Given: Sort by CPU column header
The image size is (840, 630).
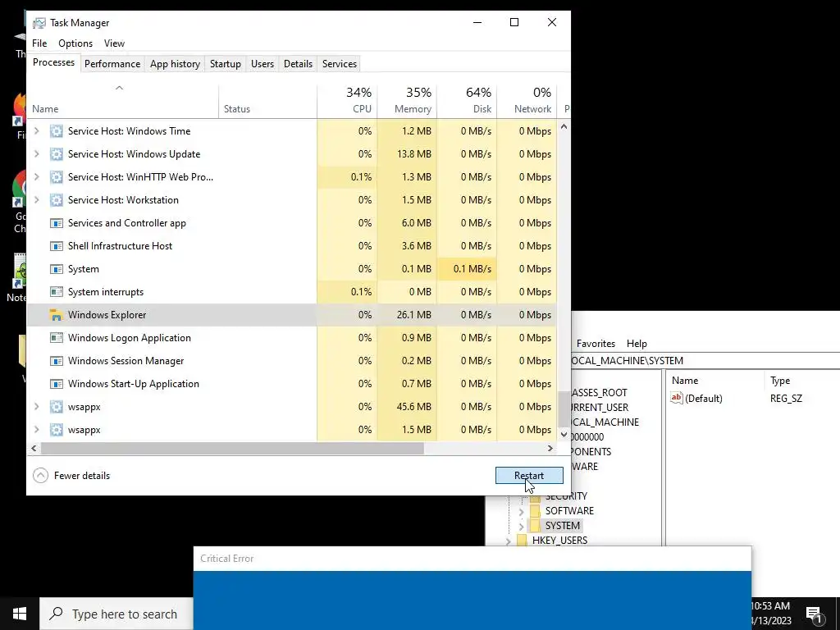Looking at the screenshot, I should pos(347,101).
